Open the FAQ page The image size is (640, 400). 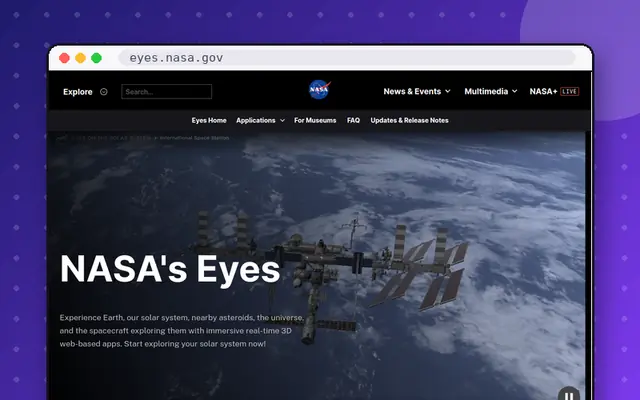tap(353, 120)
